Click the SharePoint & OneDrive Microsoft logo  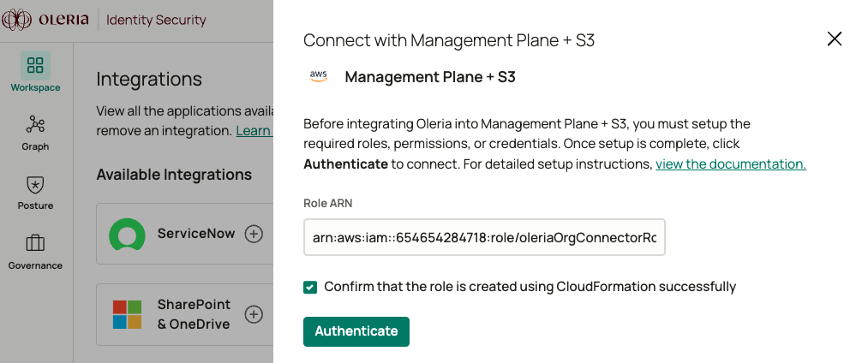coord(128,314)
